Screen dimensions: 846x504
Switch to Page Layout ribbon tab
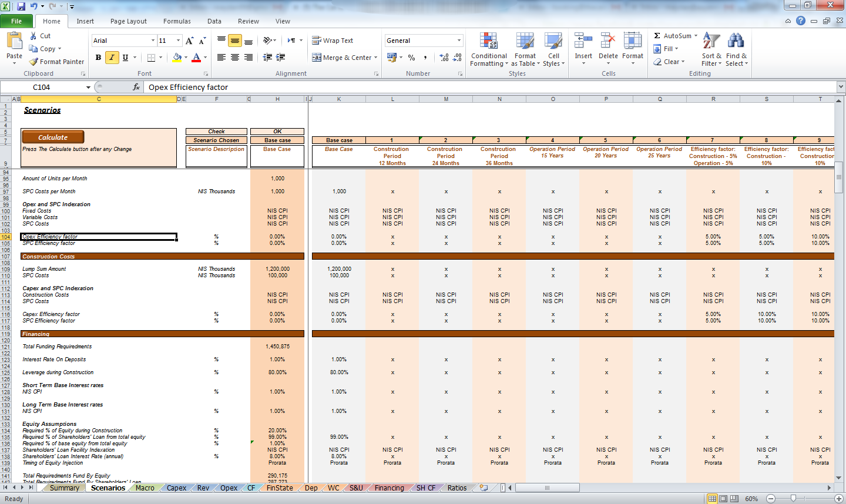(129, 21)
